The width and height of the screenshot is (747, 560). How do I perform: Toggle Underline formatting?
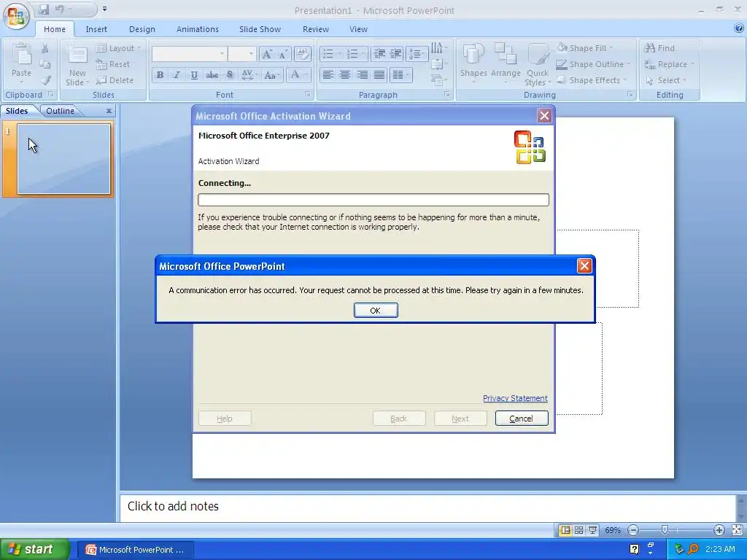[194, 75]
